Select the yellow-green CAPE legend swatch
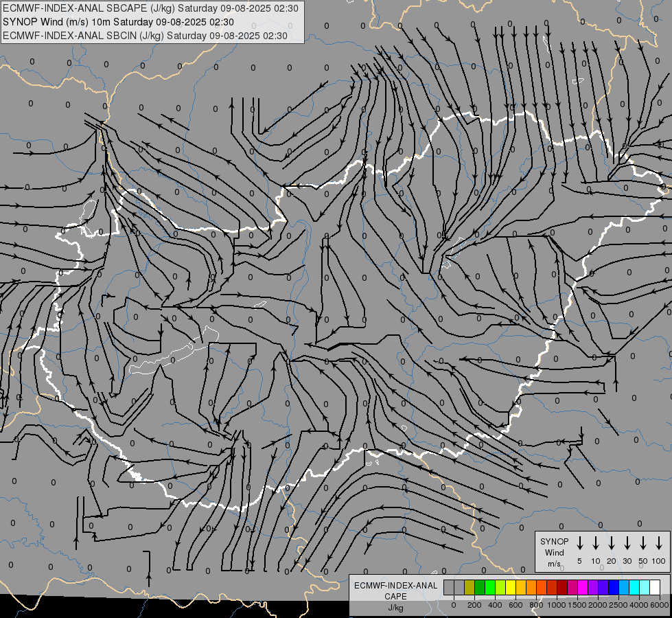 [x=500, y=587]
